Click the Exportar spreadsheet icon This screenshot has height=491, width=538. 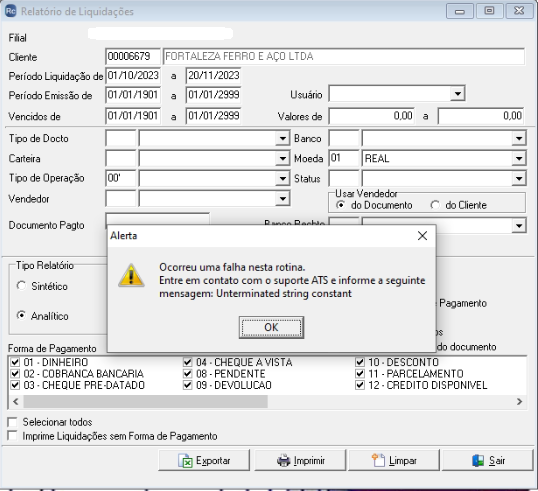tap(186, 461)
